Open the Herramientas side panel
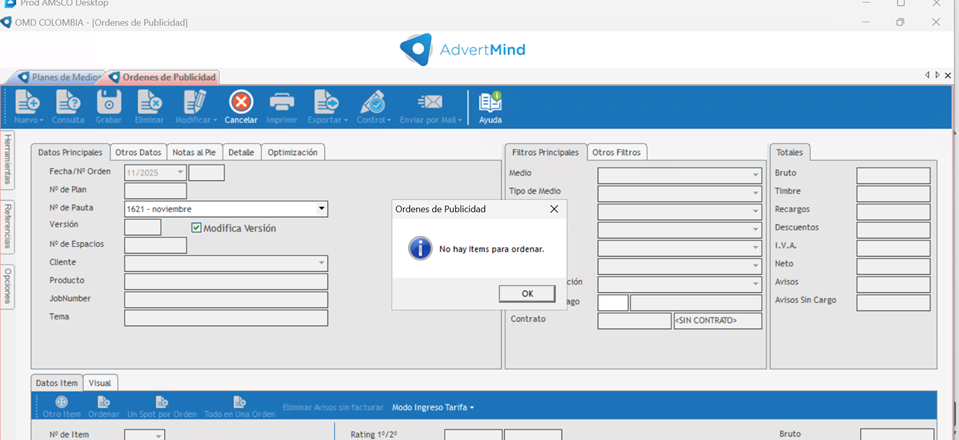The image size is (959, 440). [x=7, y=159]
